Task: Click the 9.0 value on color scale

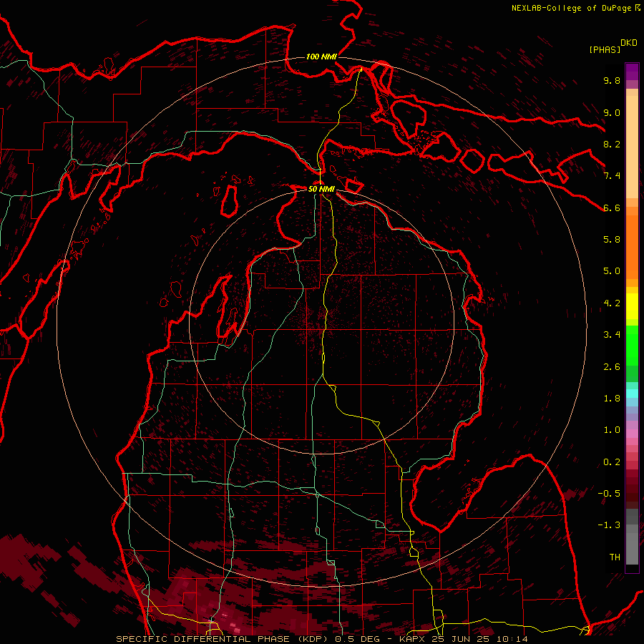Action: coord(612,112)
